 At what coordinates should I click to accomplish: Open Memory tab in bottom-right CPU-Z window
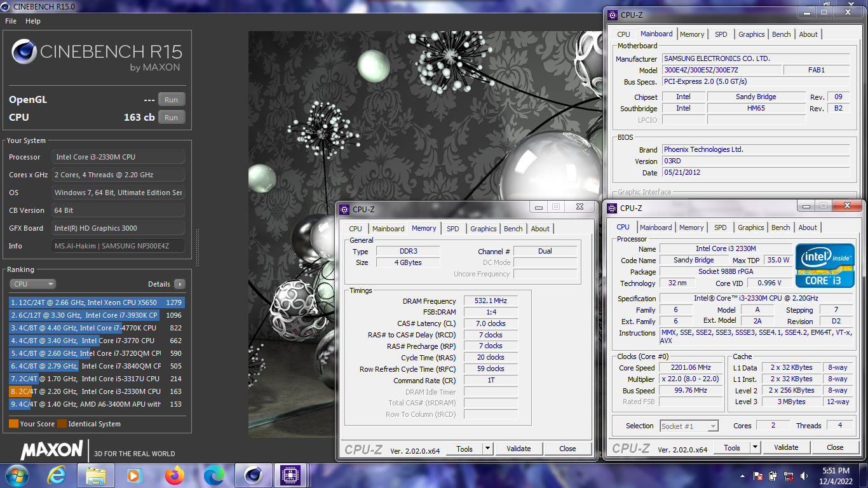(x=691, y=227)
